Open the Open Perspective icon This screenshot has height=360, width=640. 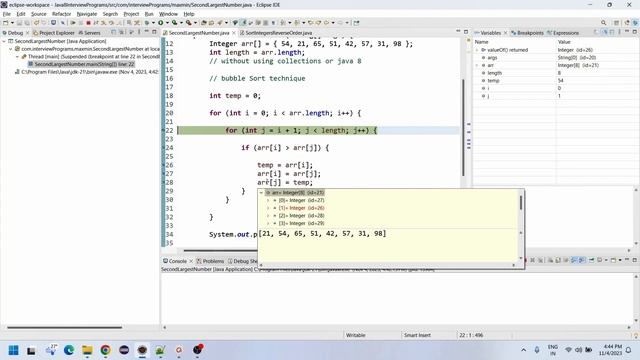click(616, 23)
